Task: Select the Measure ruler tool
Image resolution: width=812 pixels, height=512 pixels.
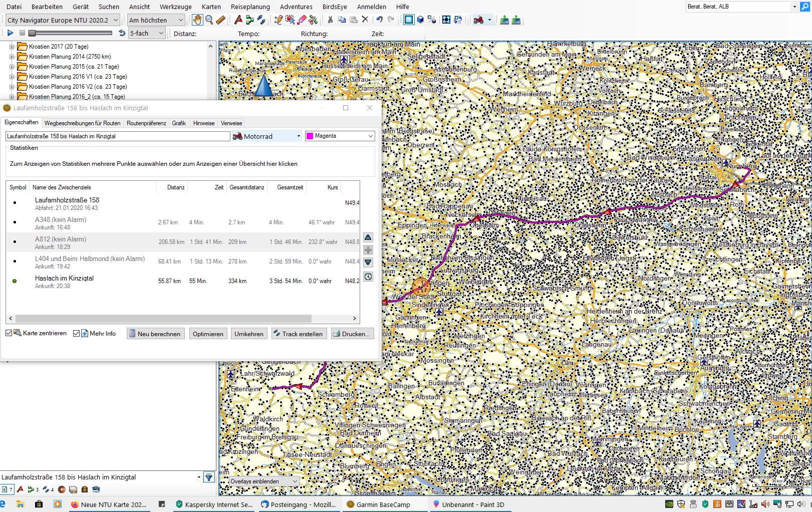Action: coord(220,20)
